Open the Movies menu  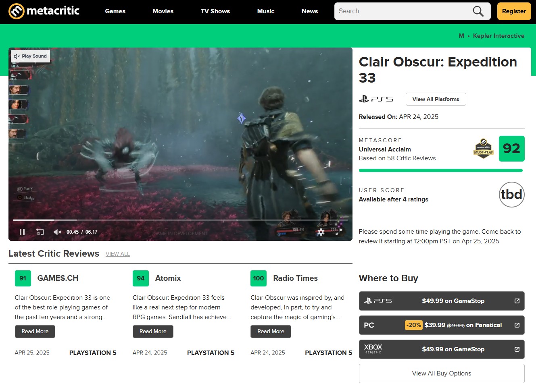pyautogui.click(x=163, y=11)
